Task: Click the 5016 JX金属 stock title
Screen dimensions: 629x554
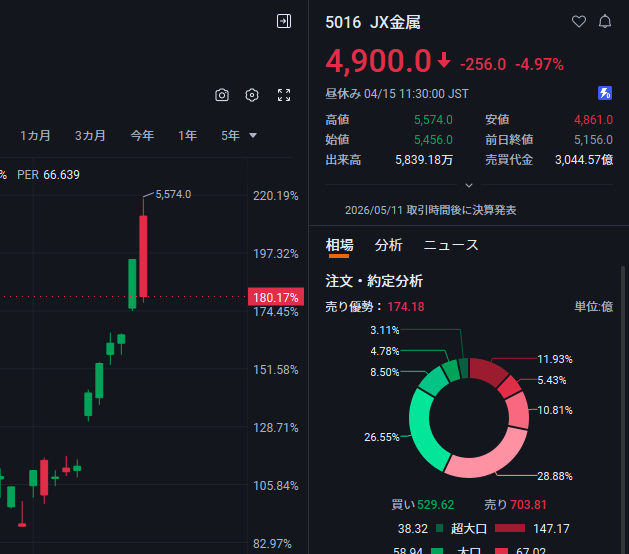Action: pos(373,22)
